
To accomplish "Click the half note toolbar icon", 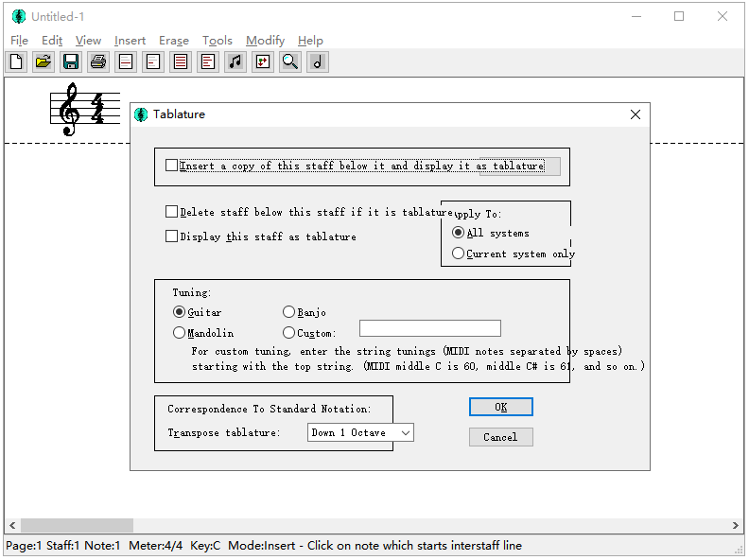I will click(x=318, y=62).
